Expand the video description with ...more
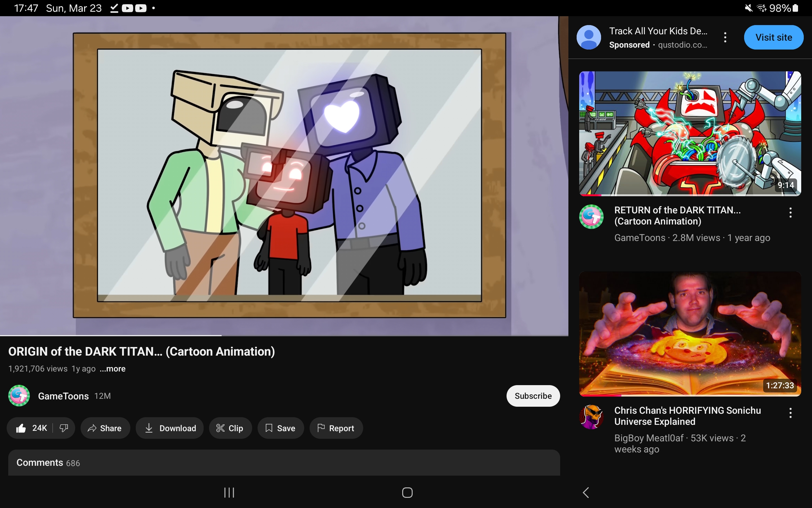The width and height of the screenshot is (812, 508). [x=113, y=369]
